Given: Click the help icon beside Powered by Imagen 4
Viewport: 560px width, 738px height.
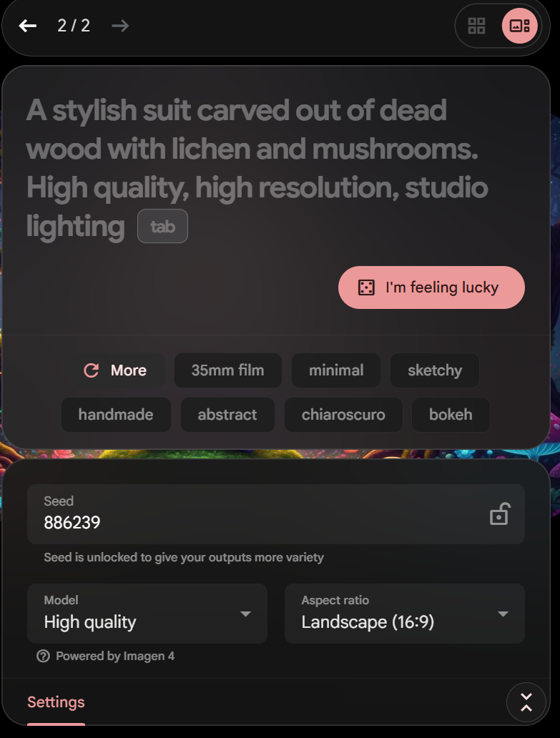Looking at the screenshot, I should point(44,656).
